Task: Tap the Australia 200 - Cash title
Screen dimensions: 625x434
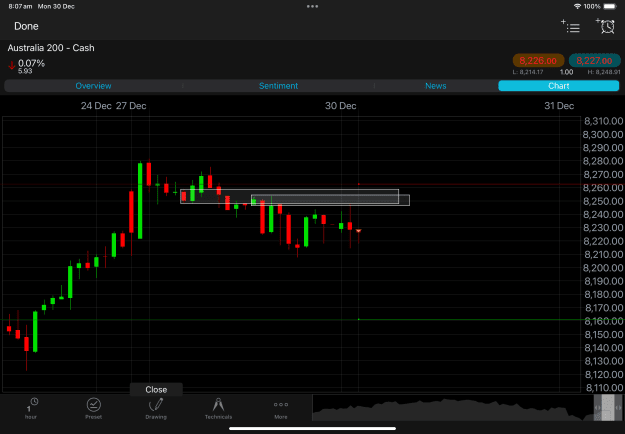Action: click(51, 48)
